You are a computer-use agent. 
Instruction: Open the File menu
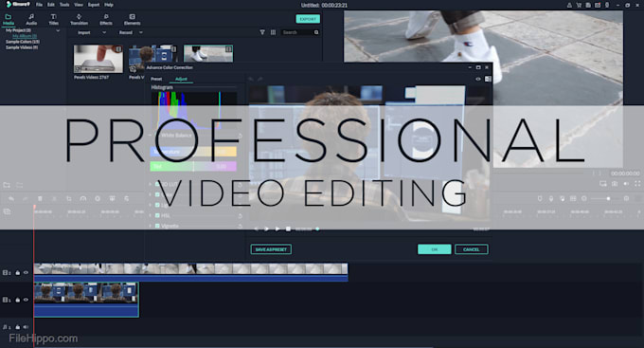(39, 5)
